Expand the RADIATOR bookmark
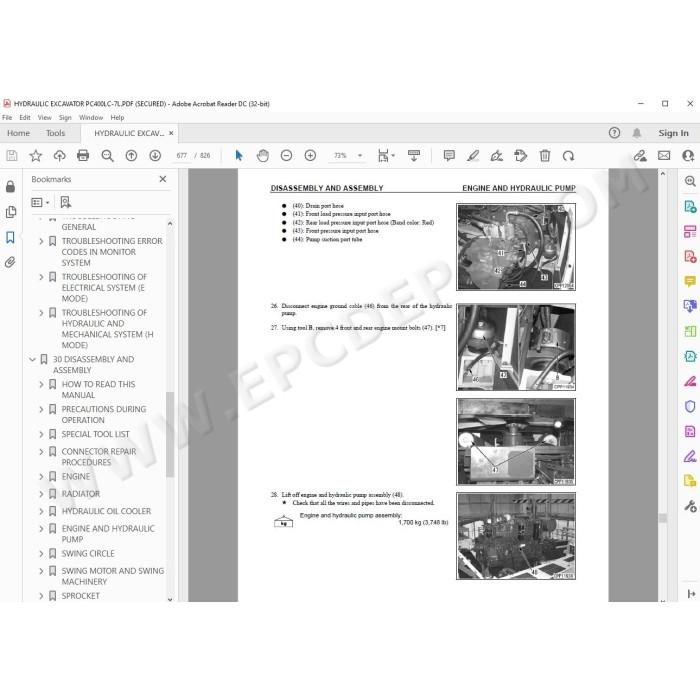The width and height of the screenshot is (700, 700). 41,494
